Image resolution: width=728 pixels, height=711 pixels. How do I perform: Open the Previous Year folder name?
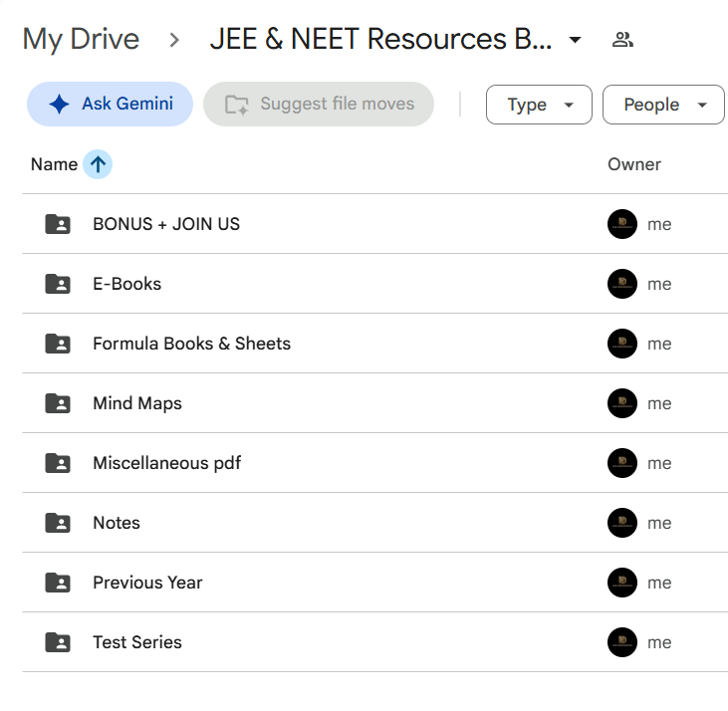tap(147, 583)
